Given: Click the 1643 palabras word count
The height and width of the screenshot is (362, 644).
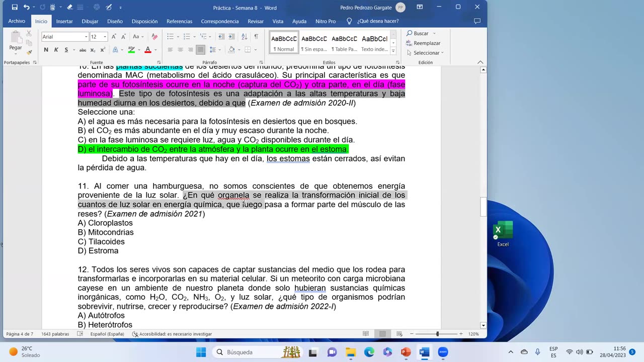Looking at the screenshot, I should coord(55,334).
